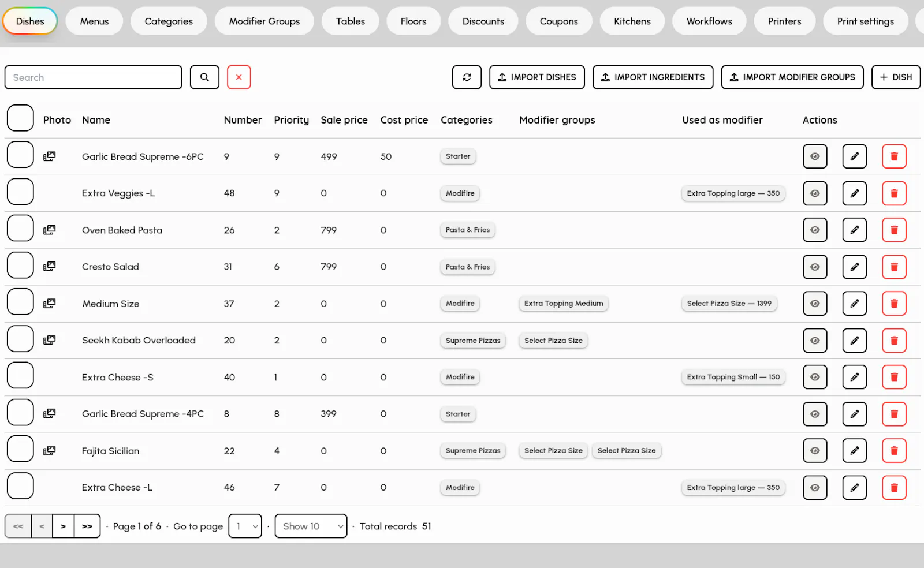The image size is (924, 568).
Task: Switch to the Menus tab
Action: [x=94, y=21]
